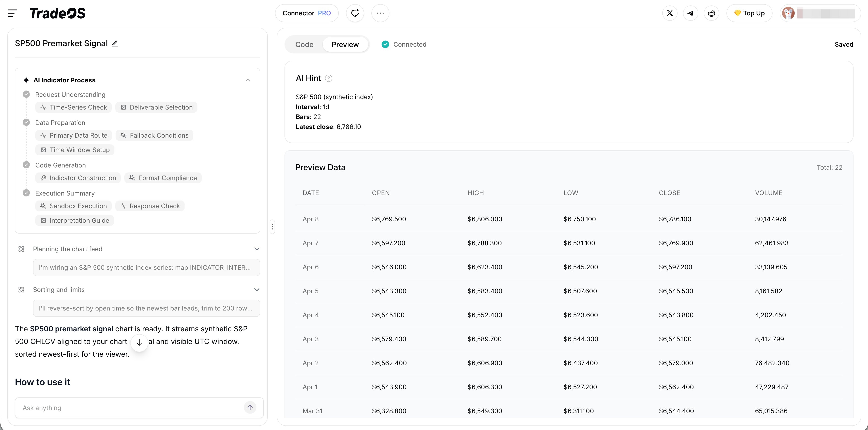Open the three-dots more options menu
This screenshot has width=868, height=430.
pyautogui.click(x=380, y=13)
